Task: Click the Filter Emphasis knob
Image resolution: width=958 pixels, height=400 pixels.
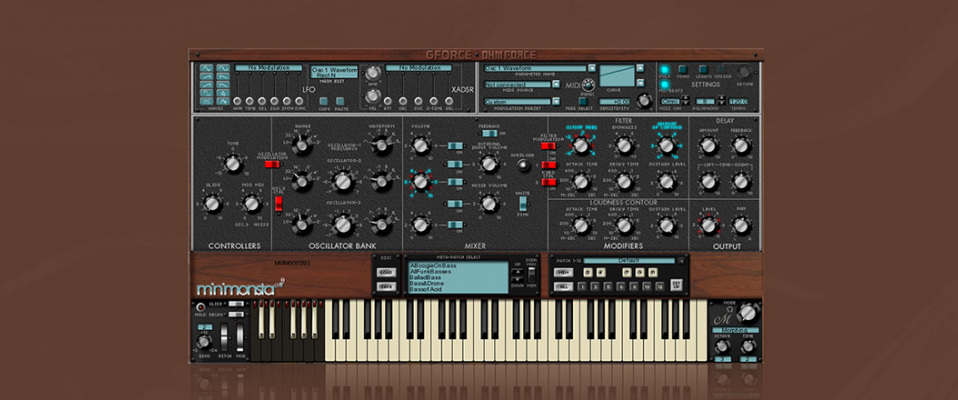Action: pos(624,145)
